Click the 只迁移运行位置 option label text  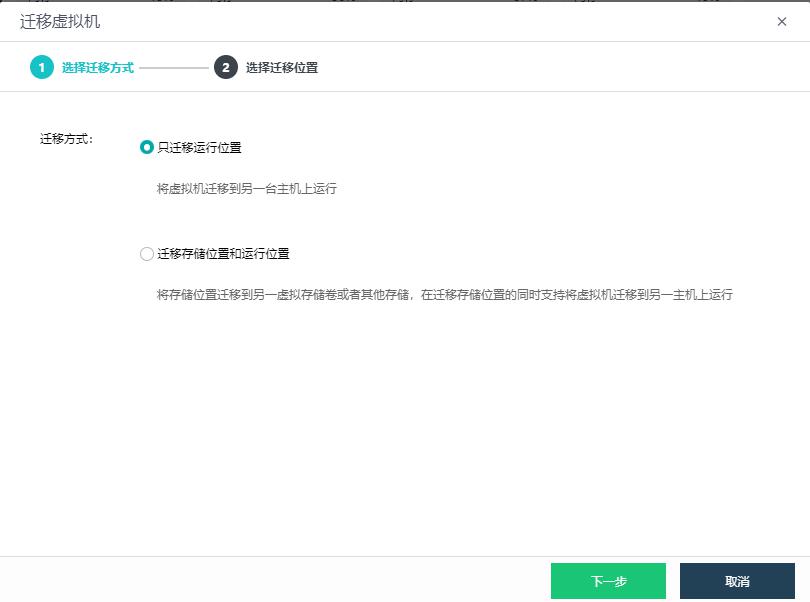199,147
